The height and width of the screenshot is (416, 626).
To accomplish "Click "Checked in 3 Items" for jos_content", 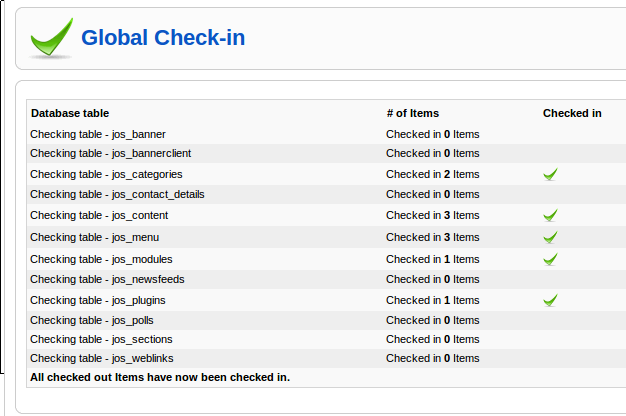I will point(432,215).
